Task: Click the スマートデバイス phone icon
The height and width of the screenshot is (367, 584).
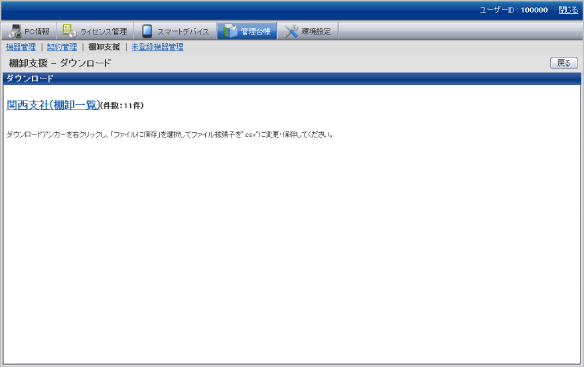Action: (x=147, y=31)
